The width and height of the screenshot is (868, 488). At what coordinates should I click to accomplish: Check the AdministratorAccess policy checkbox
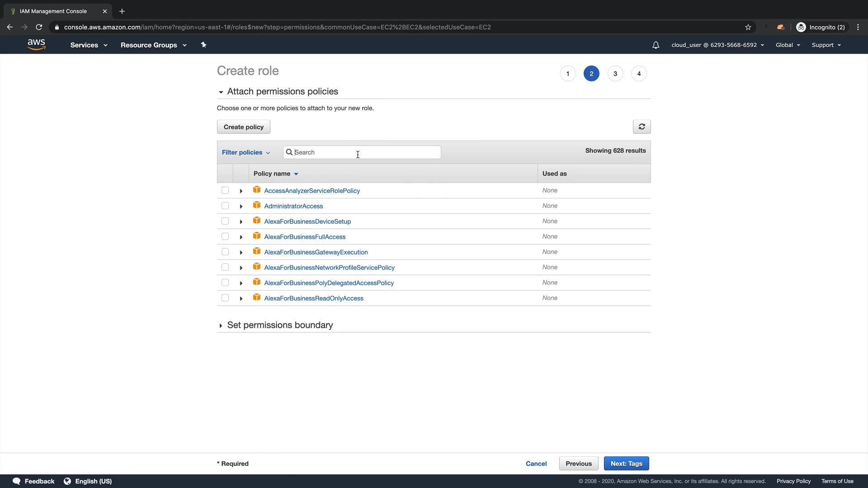pos(225,206)
